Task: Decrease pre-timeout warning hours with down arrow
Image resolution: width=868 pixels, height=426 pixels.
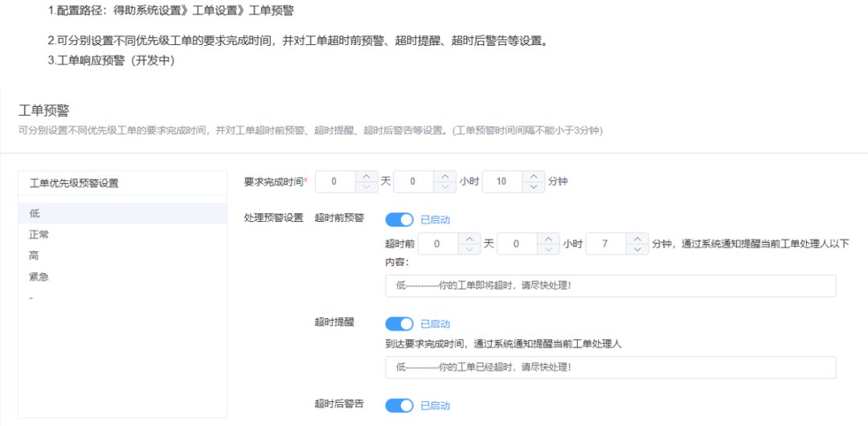Action: pyautogui.click(x=548, y=248)
